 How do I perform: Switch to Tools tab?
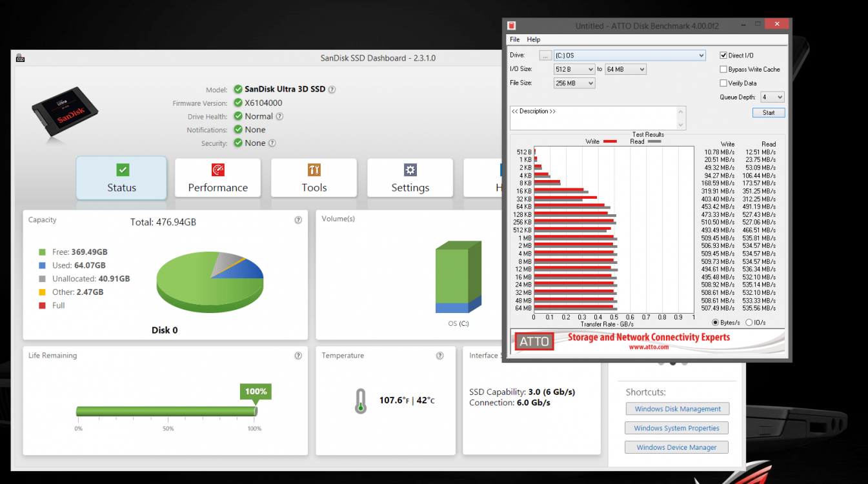(314, 178)
